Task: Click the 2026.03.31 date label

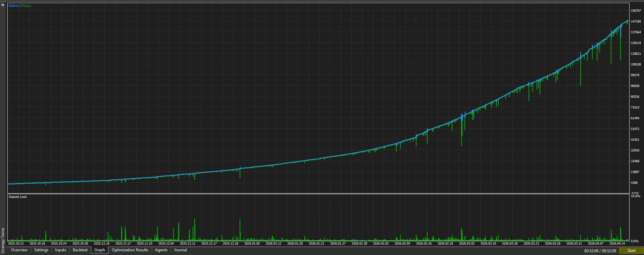Action: tap(574, 244)
